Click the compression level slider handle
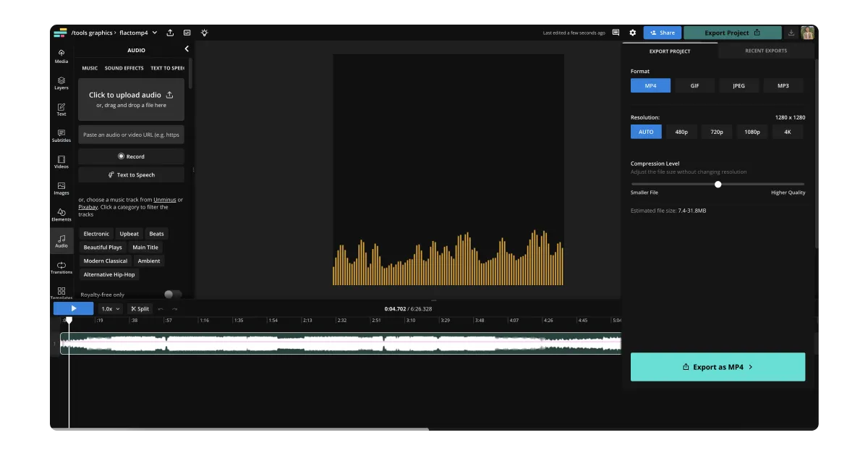This screenshot has width=868, height=456. coord(718,184)
